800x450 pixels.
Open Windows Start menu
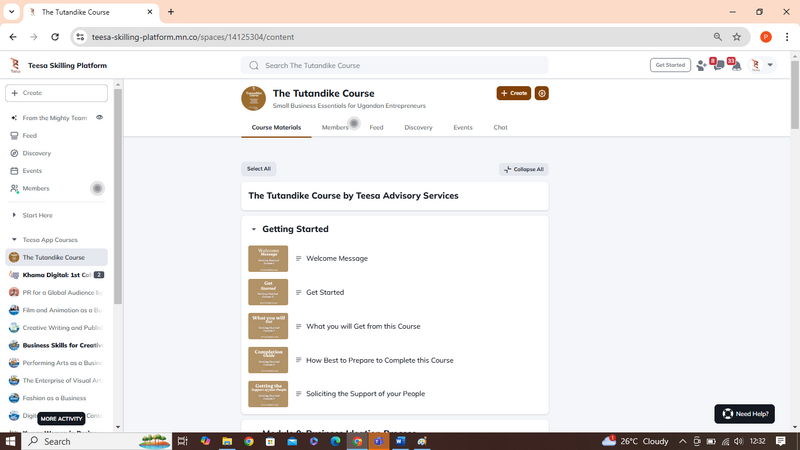click(x=10, y=441)
